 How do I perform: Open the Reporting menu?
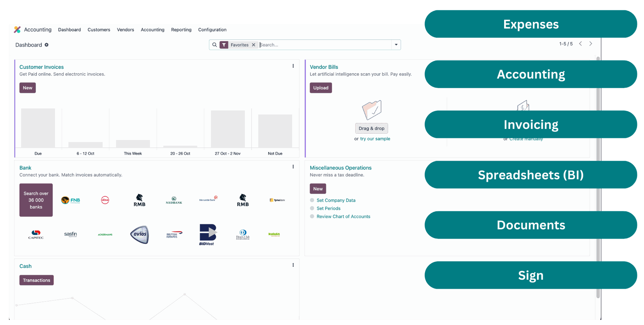[181, 30]
